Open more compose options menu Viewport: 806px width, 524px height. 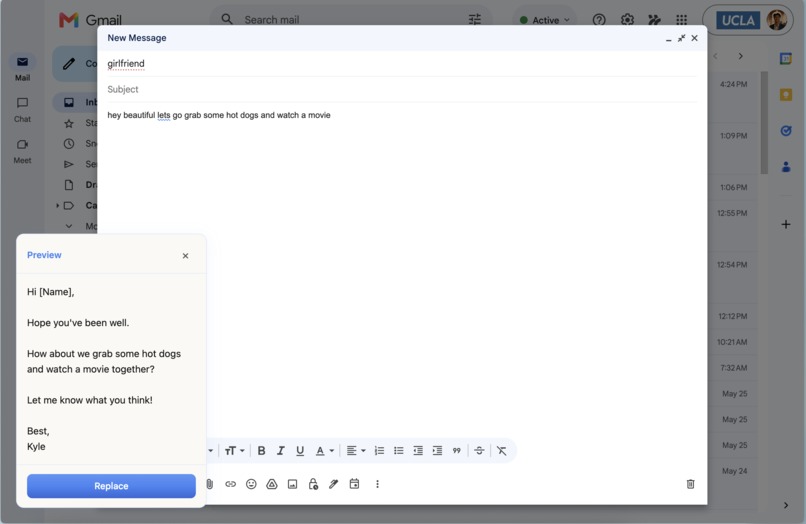click(x=377, y=484)
